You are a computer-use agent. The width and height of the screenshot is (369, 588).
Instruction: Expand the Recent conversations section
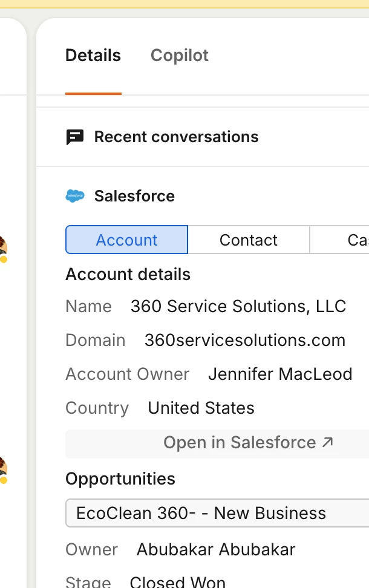176,137
